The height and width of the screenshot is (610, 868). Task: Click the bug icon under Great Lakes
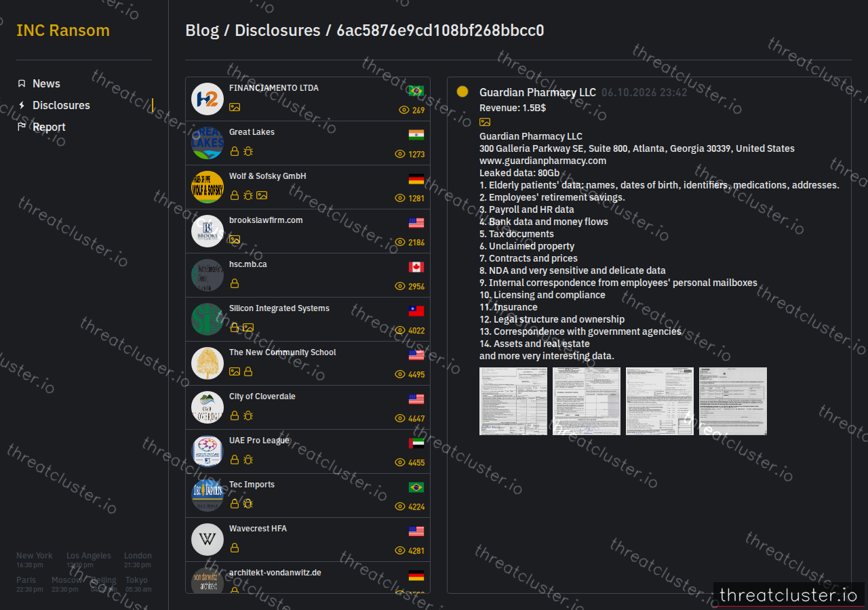click(248, 151)
